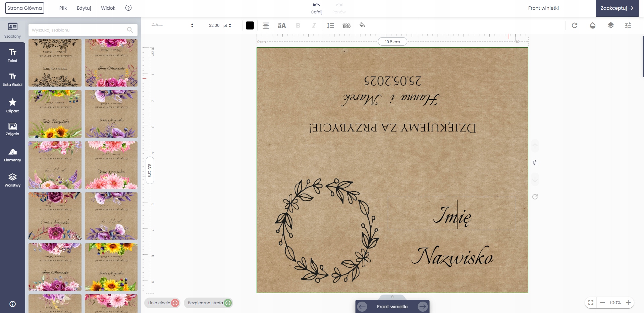Click the 100% zoom level

tap(615, 303)
